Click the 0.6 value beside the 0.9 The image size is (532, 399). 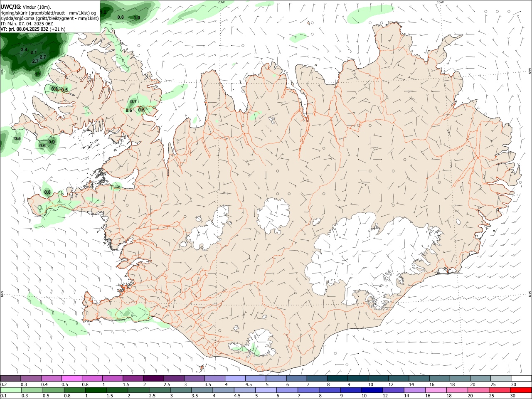[x=42, y=146]
